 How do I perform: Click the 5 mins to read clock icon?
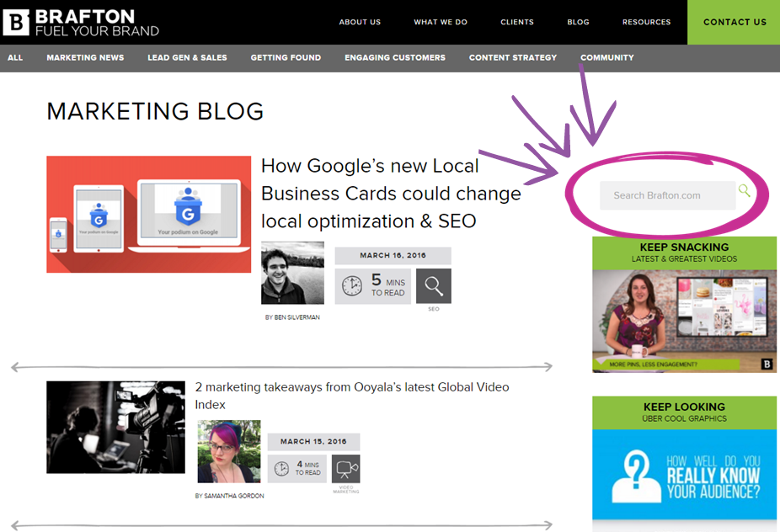click(x=351, y=286)
